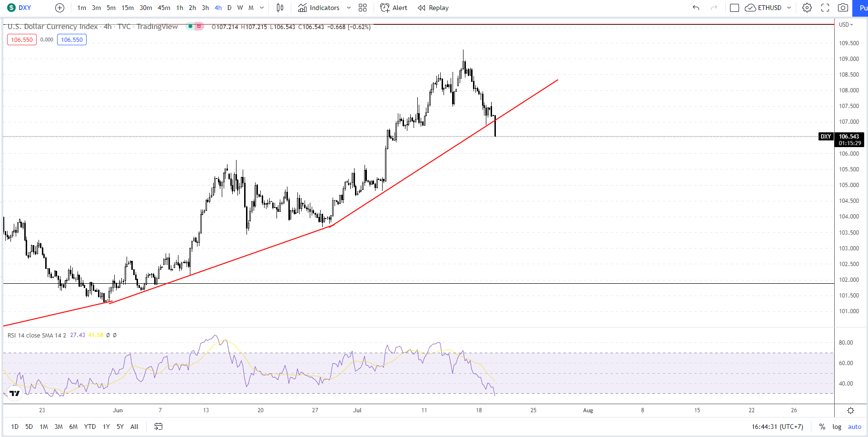
Task: Open the DXY symbol search
Action: click(20, 8)
